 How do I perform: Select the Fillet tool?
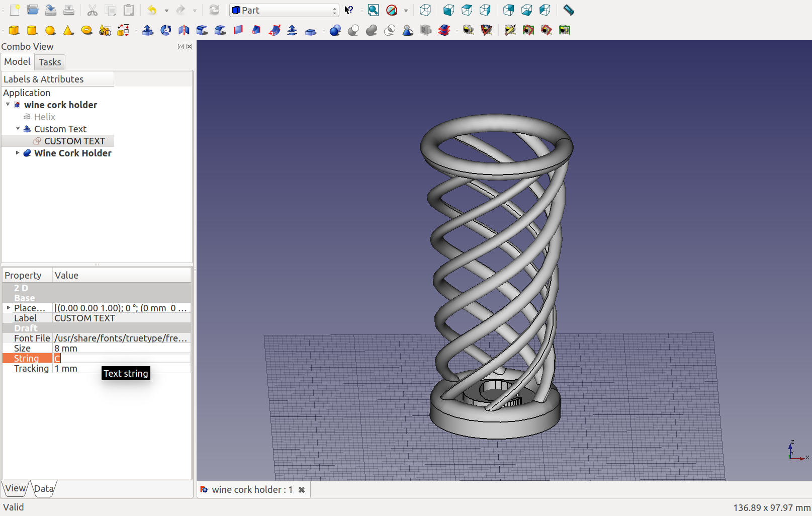pos(202,30)
